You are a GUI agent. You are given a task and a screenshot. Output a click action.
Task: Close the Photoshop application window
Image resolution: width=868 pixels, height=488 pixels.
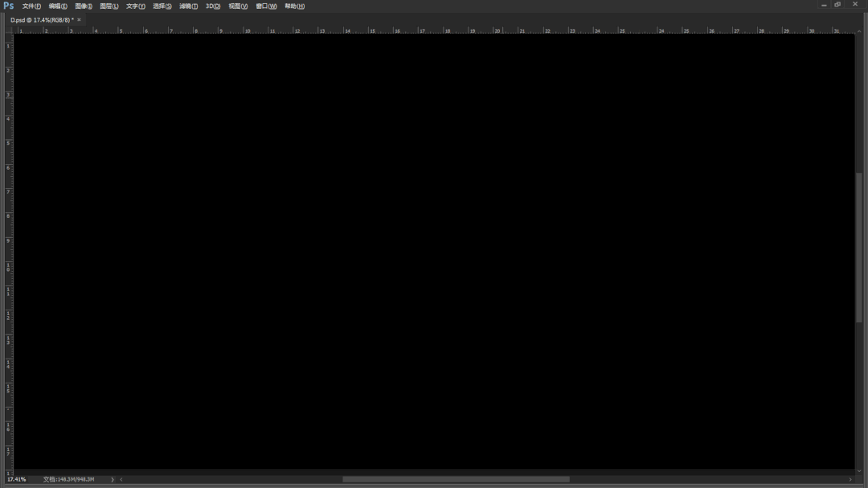click(x=854, y=5)
